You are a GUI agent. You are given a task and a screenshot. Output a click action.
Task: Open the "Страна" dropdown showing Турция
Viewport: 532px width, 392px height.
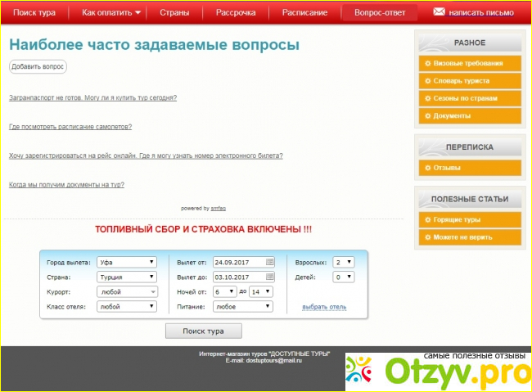(x=126, y=277)
